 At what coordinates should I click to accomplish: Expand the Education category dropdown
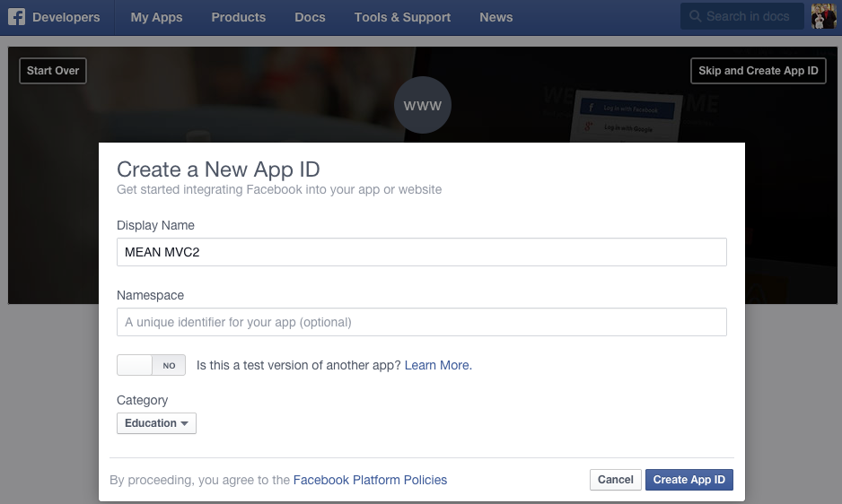pos(156,423)
